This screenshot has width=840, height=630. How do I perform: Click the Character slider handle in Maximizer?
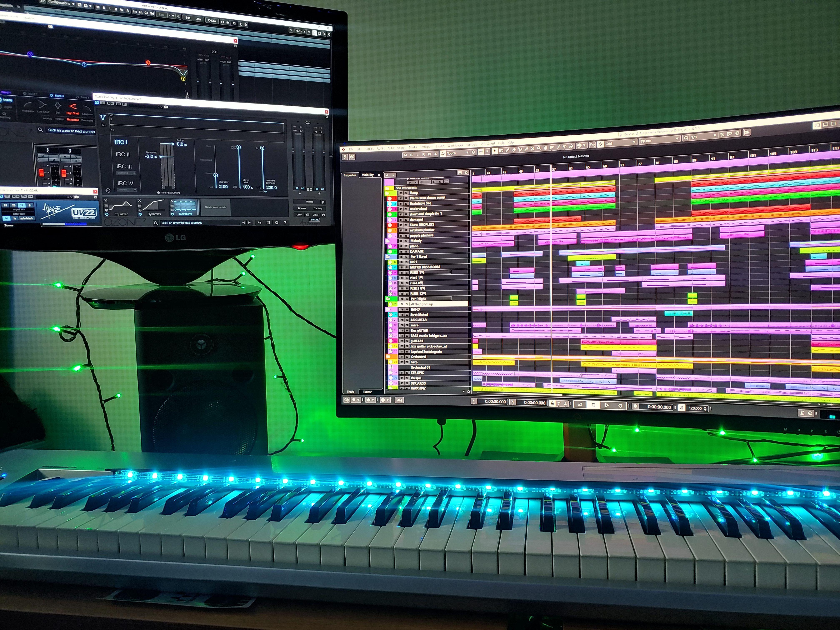tap(216, 175)
